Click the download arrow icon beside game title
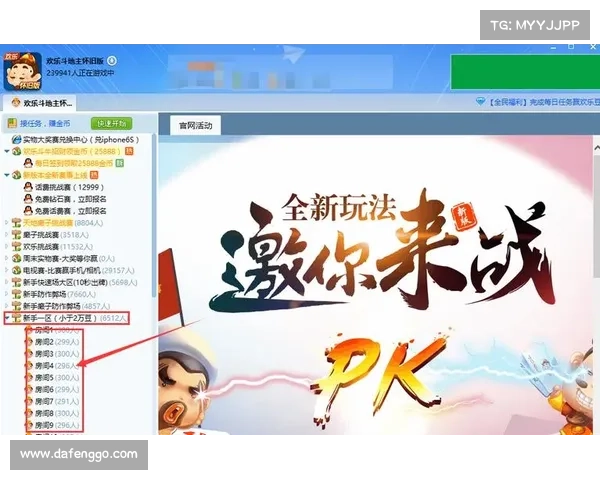The height and width of the screenshot is (480, 600). (x=111, y=60)
